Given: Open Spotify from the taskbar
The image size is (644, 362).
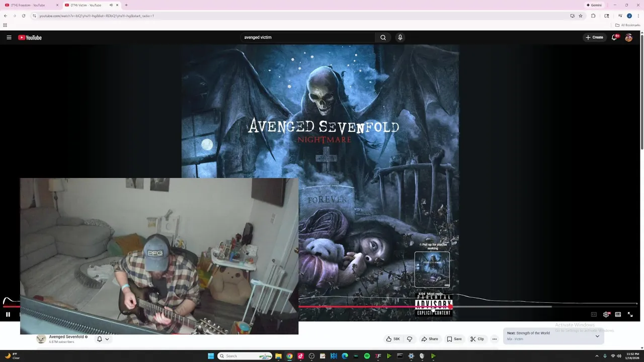Looking at the screenshot, I should (x=367, y=356).
